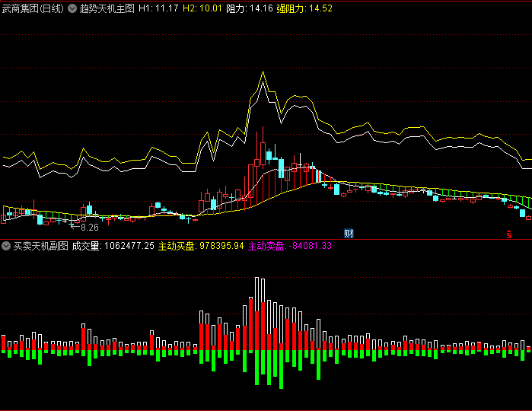
Task: Click the 趋势天机主图 indicator name
Action: (x=107, y=8)
